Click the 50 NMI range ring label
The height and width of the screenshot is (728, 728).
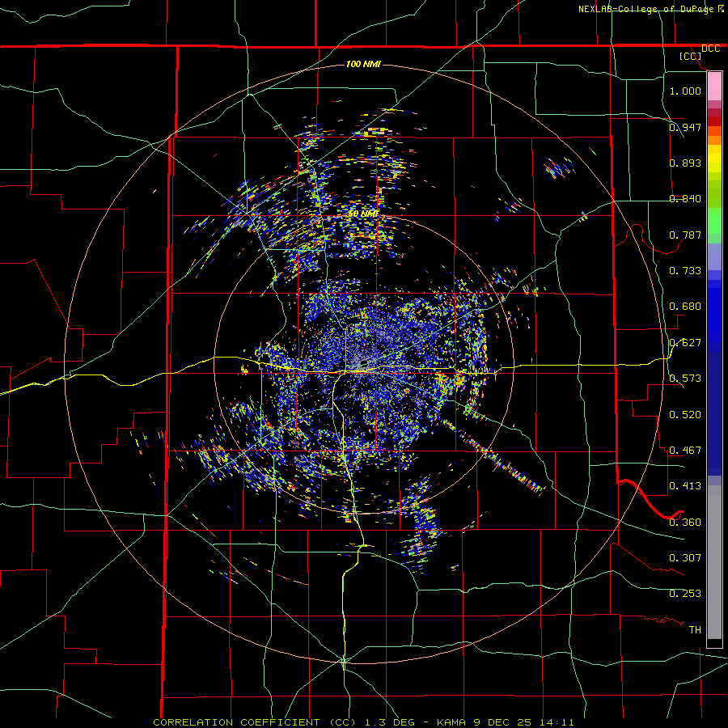pyautogui.click(x=363, y=214)
